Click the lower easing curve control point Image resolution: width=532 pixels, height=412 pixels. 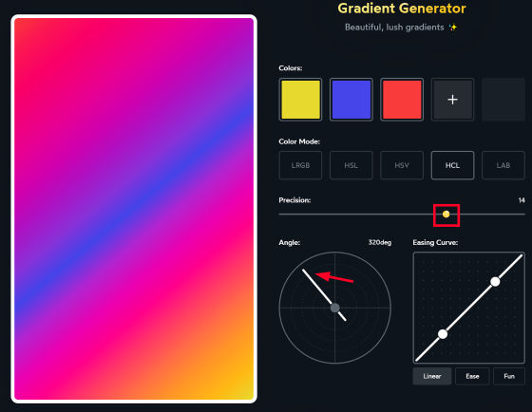(x=443, y=334)
